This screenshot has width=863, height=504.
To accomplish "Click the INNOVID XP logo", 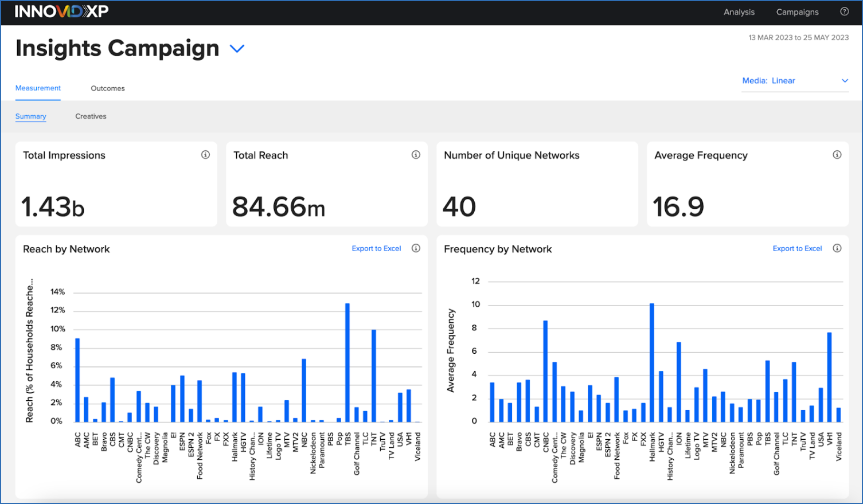I will pos(60,11).
